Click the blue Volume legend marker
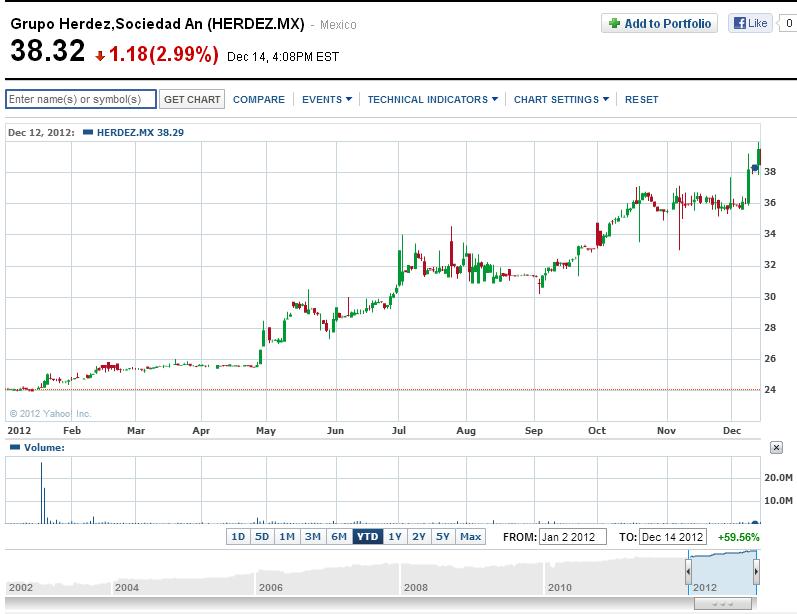Screen dimensions: 797x614 click(x=15, y=447)
